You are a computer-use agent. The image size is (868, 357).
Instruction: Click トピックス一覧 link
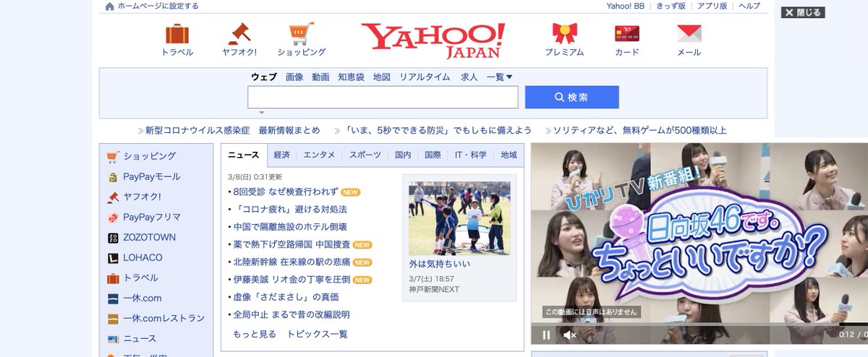coord(318,334)
